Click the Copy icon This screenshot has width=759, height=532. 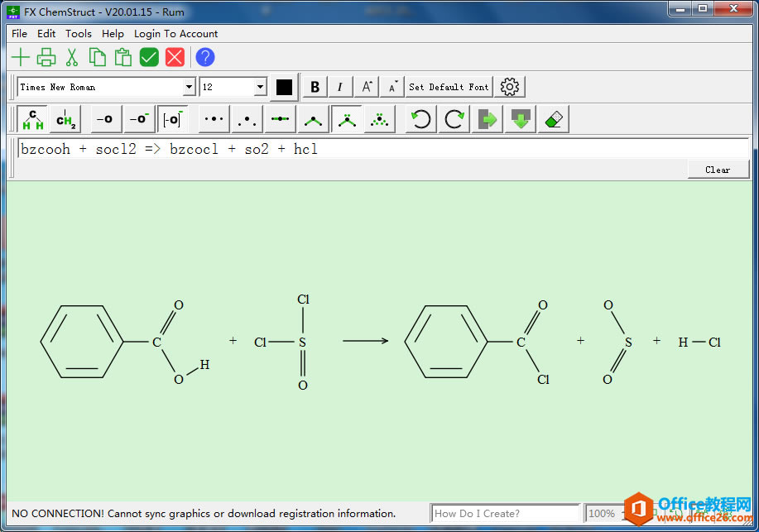click(x=98, y=57)
